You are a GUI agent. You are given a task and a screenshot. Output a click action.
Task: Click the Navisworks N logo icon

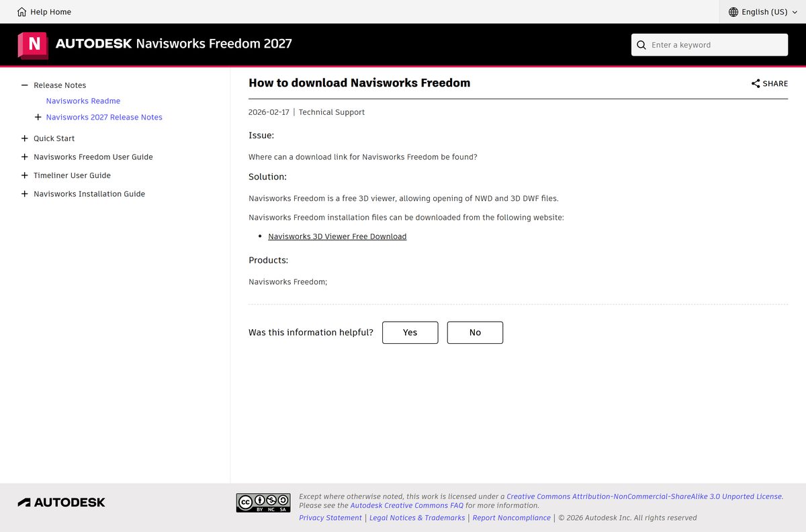coord(33,45)
